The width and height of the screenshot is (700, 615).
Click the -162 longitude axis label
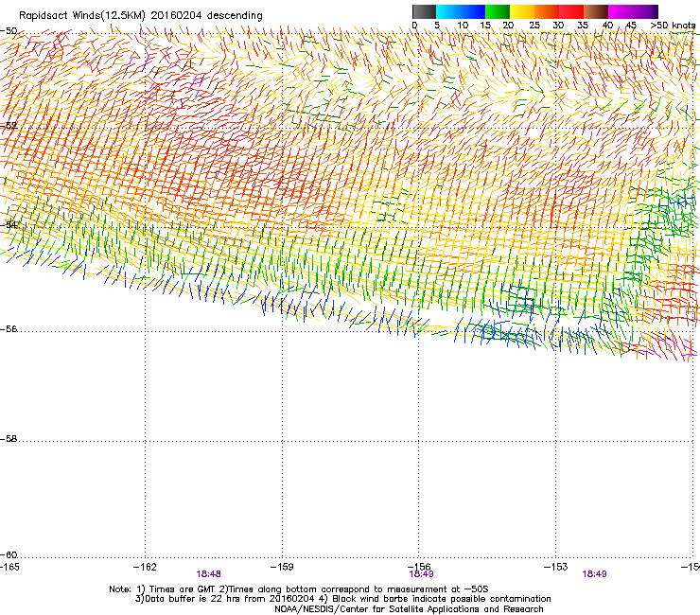pos(145,567)
